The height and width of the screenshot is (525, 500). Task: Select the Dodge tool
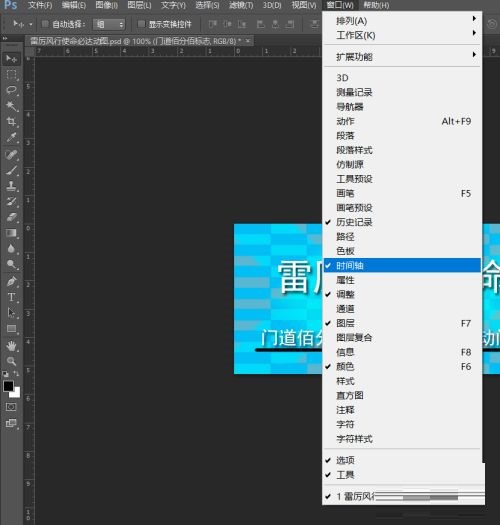[x=11, y=264]
